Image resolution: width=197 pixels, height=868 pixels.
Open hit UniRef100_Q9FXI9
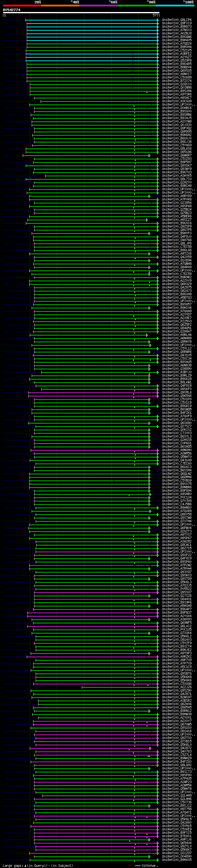[177, 23]
